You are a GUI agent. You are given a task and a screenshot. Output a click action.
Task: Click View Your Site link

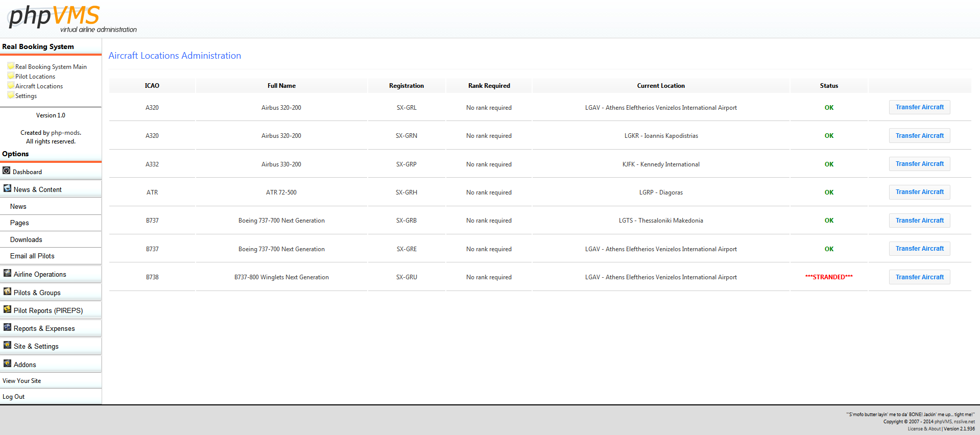point(22,381)
